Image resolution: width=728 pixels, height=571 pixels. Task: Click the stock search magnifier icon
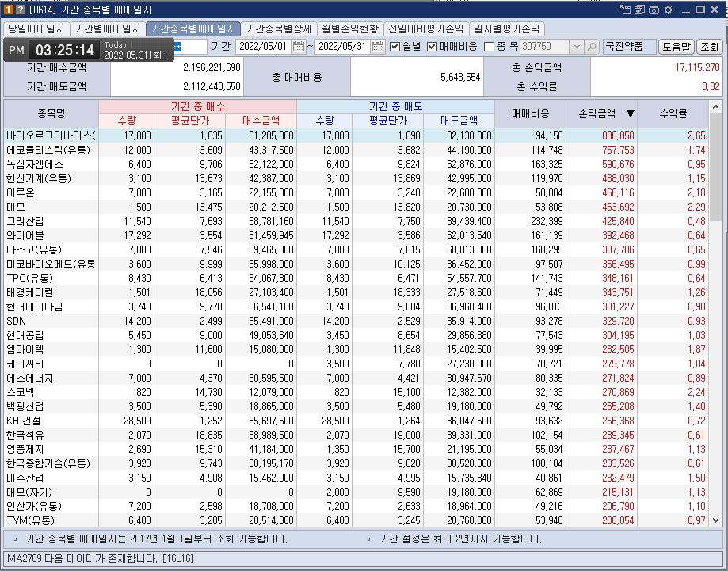coord(592,47)
